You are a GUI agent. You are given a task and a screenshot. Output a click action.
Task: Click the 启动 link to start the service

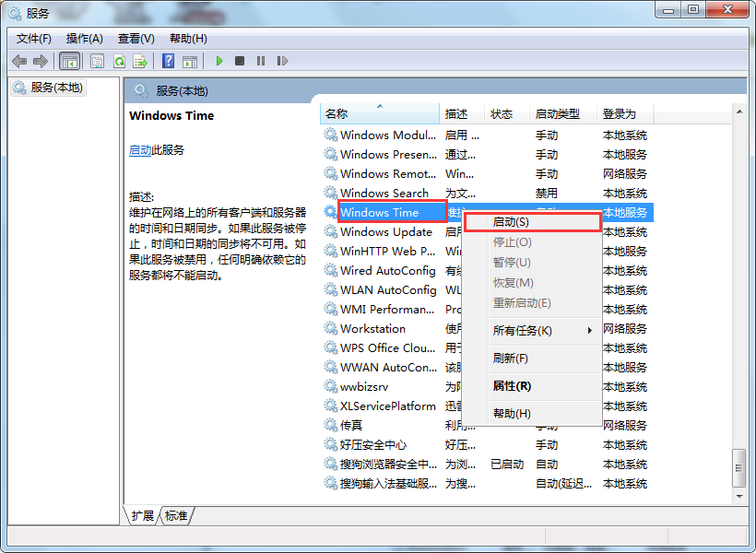(x=140, y=149)
